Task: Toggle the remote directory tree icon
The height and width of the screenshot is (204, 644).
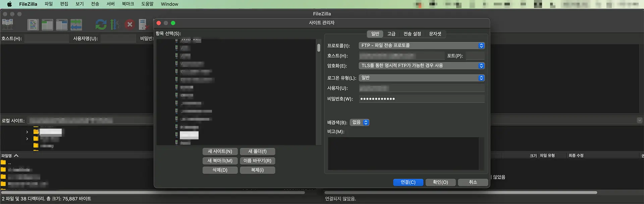Action: (62, 24)
